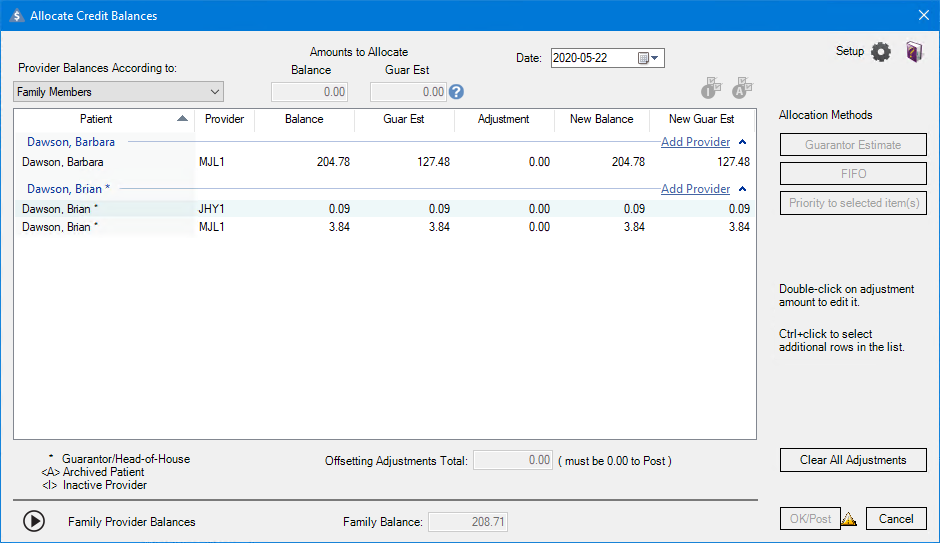
Task: Collapse the Dawson, Brian group
Action: [743, 189]
